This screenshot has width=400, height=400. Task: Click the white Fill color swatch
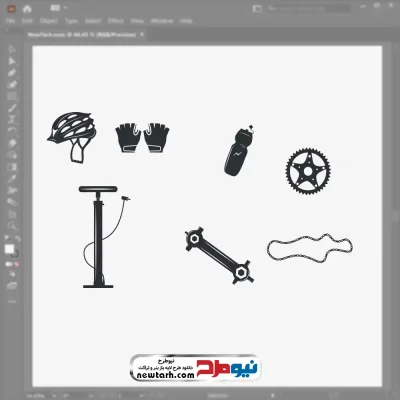click(x=9, y=249)
